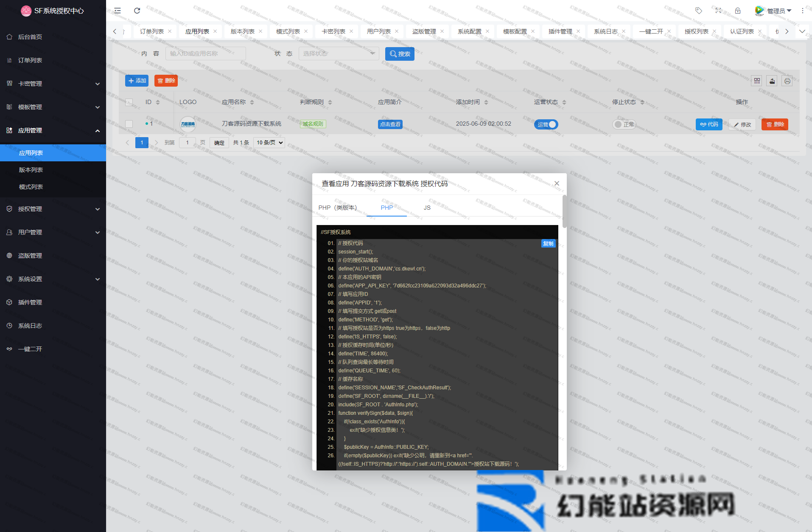The height and width of the screenshot is (532, 812).
Task: Expand the 卡密管理 sidebar menu
Action: coord(53,84)
